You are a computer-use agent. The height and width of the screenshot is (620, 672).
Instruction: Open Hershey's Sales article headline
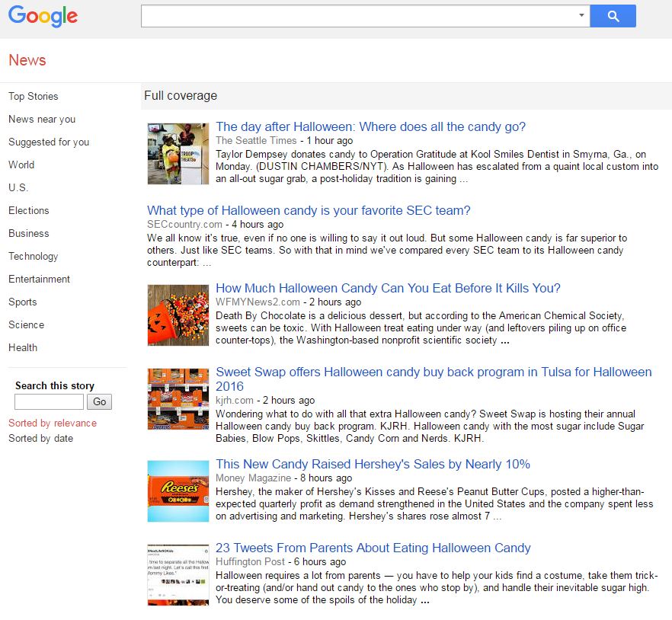tap(373, 464)
